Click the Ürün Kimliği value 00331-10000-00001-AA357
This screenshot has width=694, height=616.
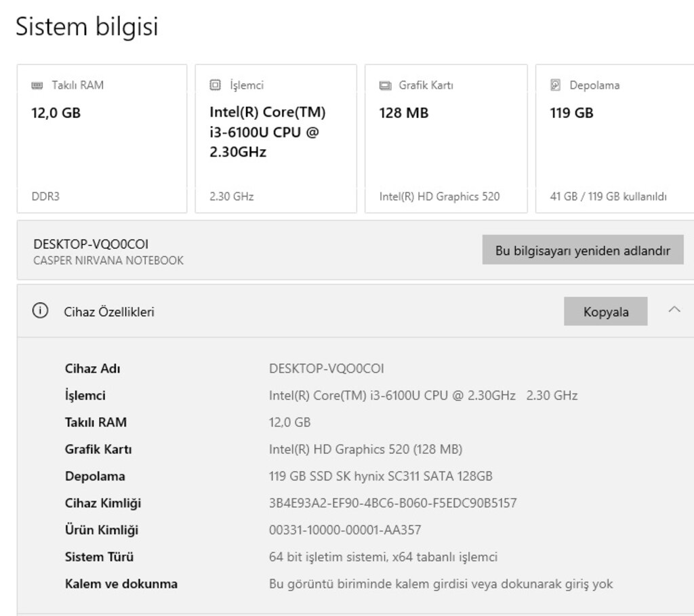tap(345, 530)
